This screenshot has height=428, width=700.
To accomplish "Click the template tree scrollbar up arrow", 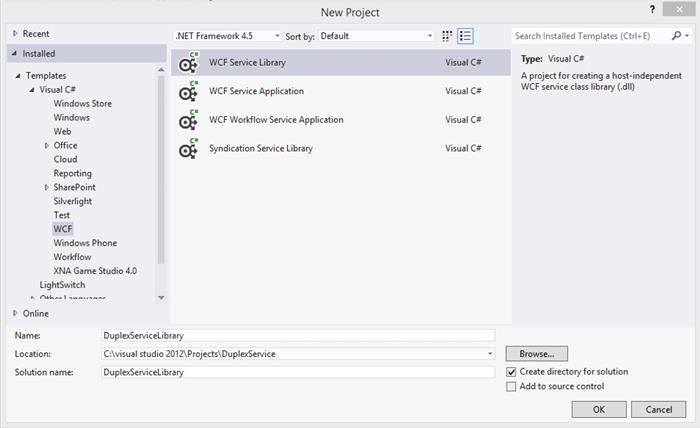I will pos(161,70).
